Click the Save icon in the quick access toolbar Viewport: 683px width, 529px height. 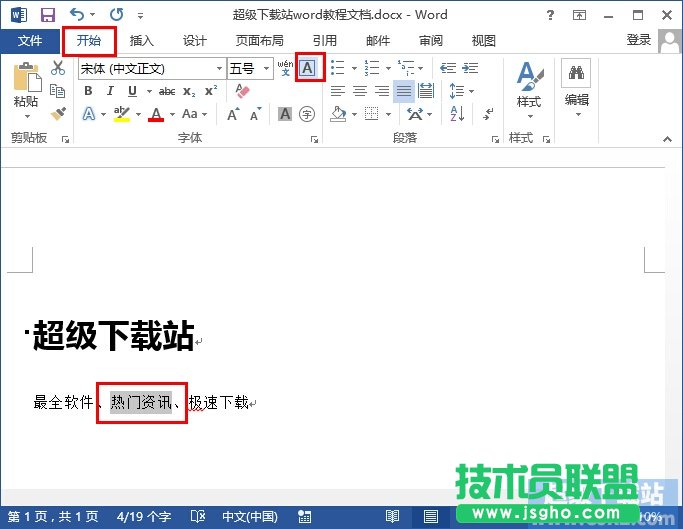point(47,15)
